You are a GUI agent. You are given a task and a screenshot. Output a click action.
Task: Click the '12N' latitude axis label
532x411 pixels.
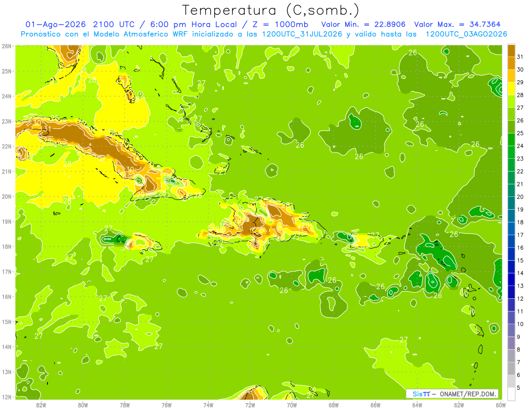(x=7, y=397)
